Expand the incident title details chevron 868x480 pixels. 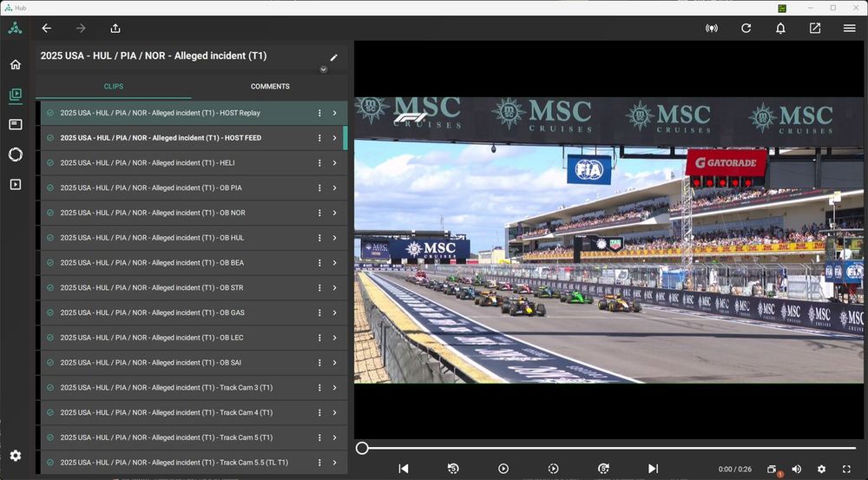[324, 69]
